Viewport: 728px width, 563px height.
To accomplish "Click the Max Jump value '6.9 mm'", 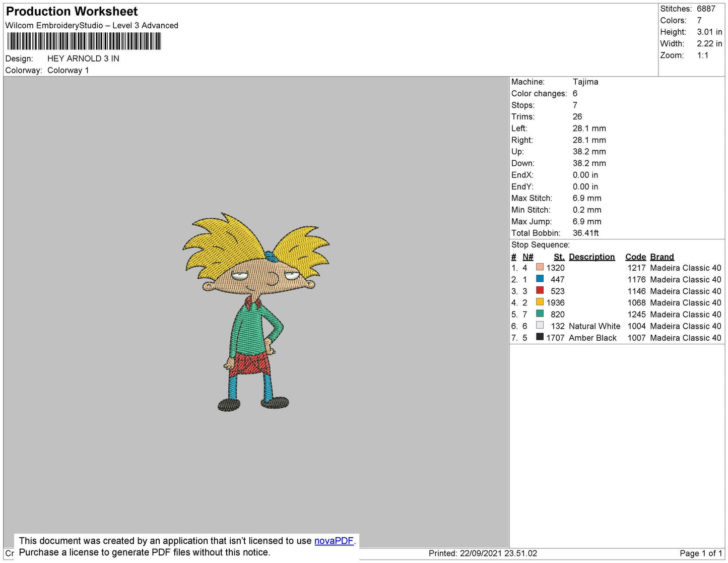I will (587, 221).
